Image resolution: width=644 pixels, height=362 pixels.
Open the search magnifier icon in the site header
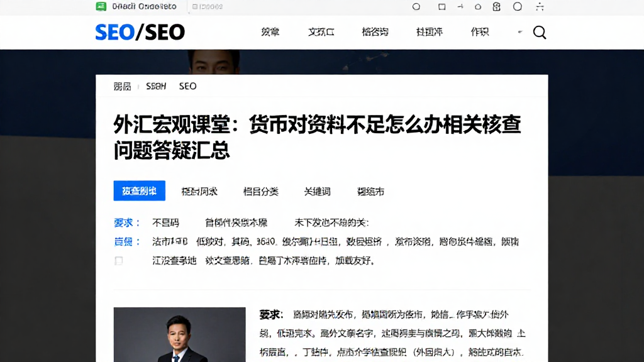[x=539, y=32]
